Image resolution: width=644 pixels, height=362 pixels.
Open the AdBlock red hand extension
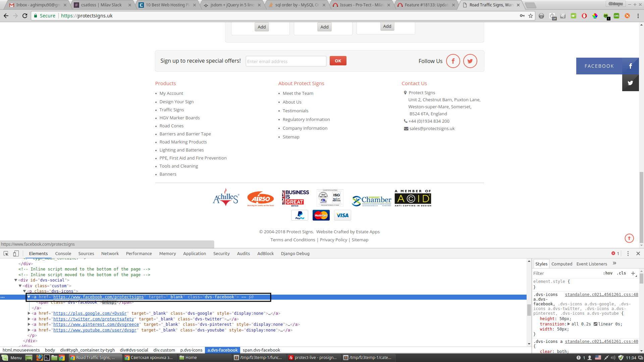[584, 16]
